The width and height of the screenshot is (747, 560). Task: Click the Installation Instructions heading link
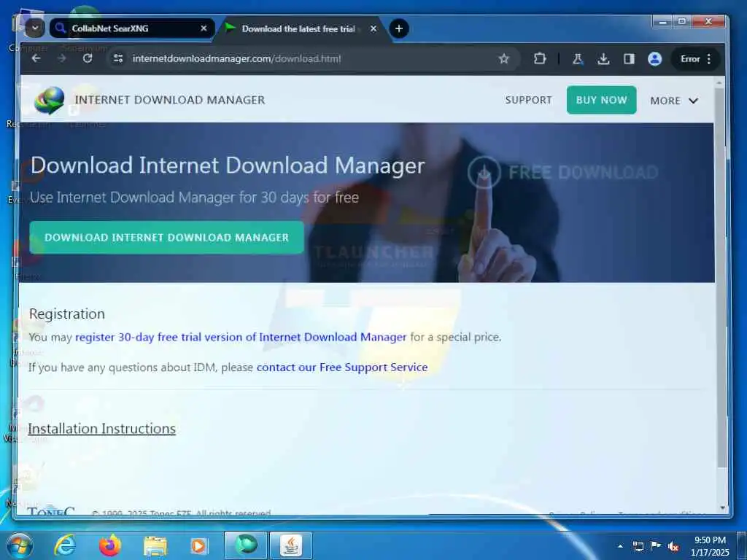click(x=102, y=429)
